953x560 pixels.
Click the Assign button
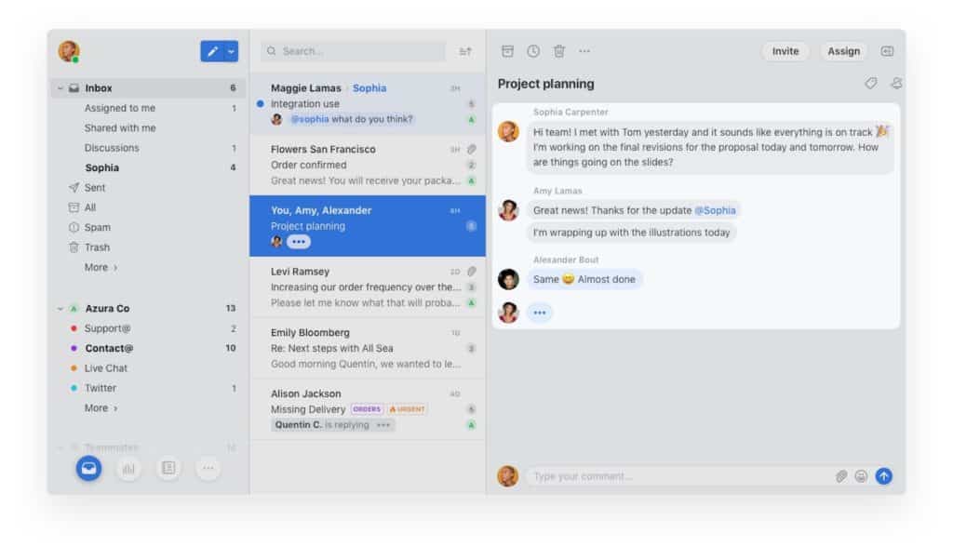[842, 51]
